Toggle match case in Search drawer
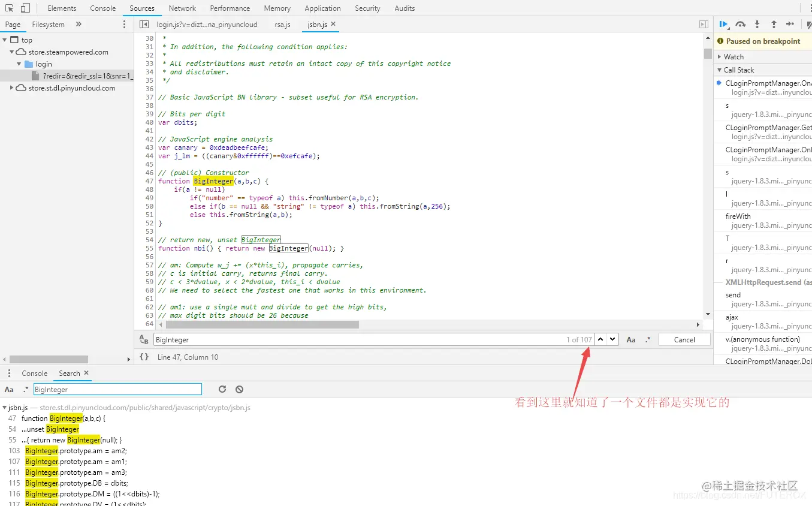Viewport: 812px width, 506px height. tap(9, 390)
